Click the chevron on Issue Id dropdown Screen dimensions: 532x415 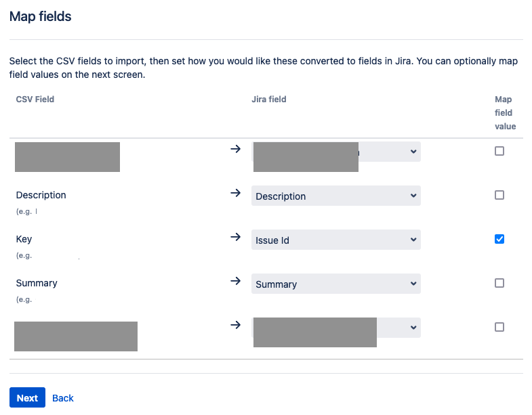(413, 240)
